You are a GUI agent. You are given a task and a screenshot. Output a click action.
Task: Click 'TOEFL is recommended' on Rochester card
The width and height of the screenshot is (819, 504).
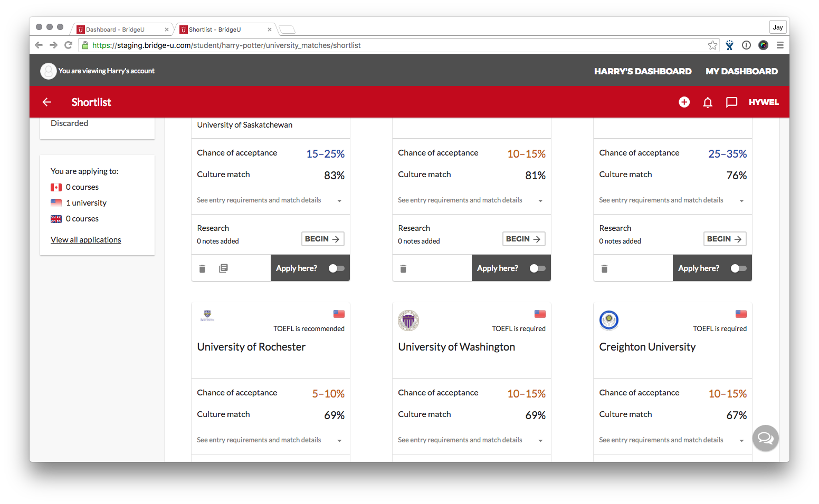309,328
